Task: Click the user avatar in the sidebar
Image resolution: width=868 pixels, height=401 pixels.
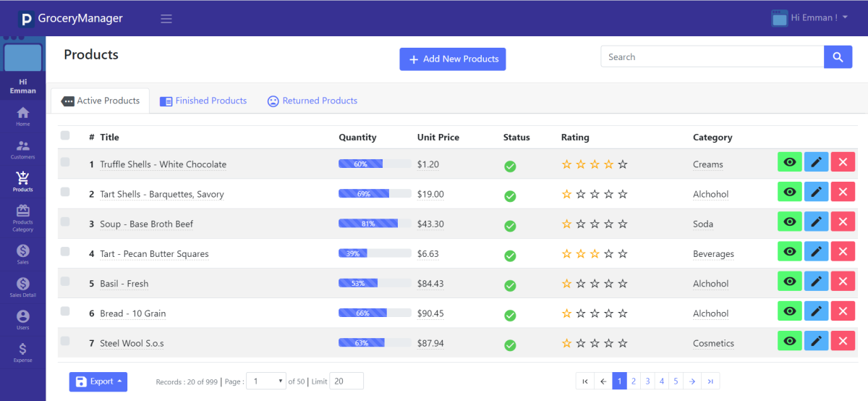Action: click(x=23, y=57)
